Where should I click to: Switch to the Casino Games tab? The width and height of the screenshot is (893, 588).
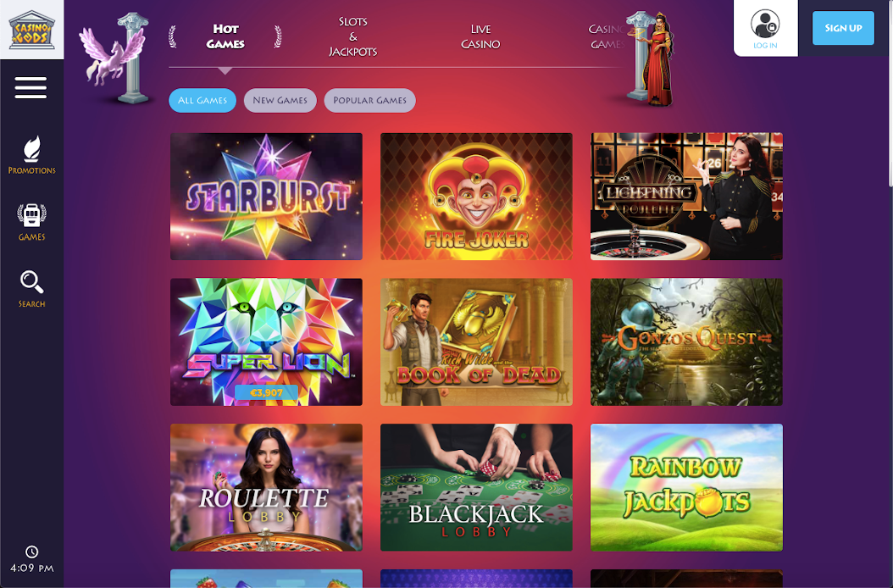[x=607, y=36]
